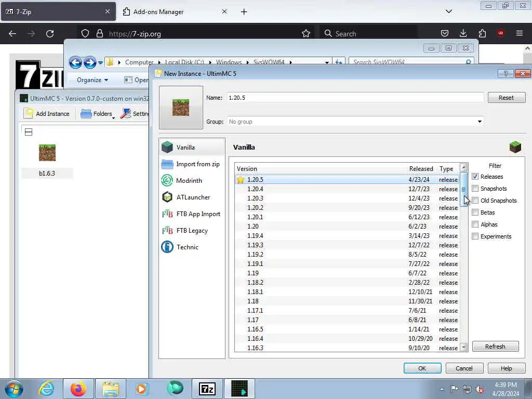532x399 pixels.
Task: Click the Reset name button
Action: click(x=506, y=98)
